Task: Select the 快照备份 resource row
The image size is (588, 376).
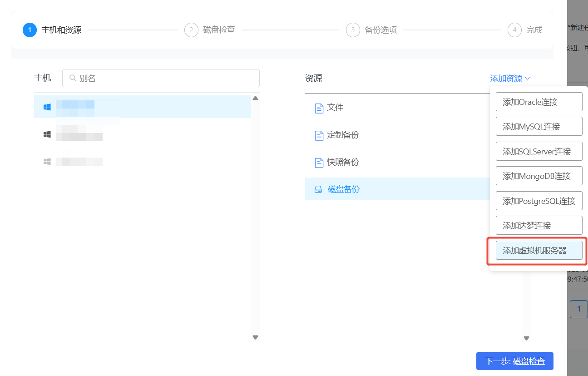Action: [397, 162]
